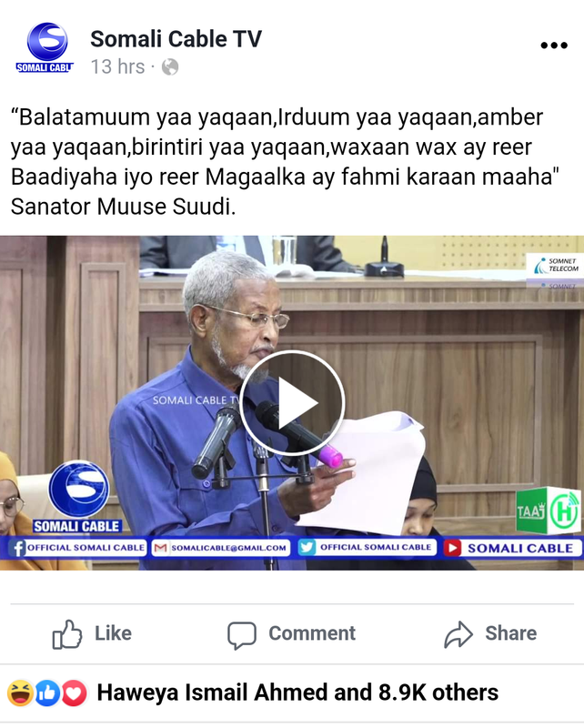Click the Comment button label
Viewport: 584px width, 728px height.
point(312,633)
